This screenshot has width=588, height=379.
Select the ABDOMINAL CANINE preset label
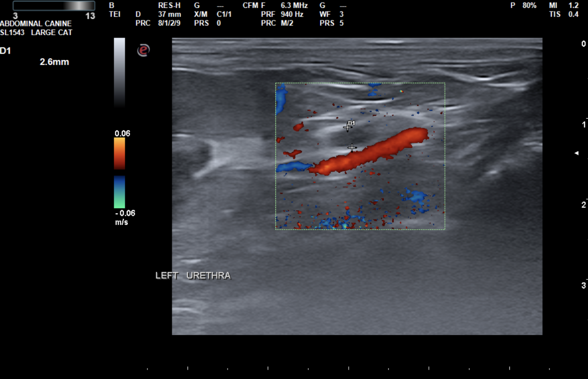(x=36, y=24)
